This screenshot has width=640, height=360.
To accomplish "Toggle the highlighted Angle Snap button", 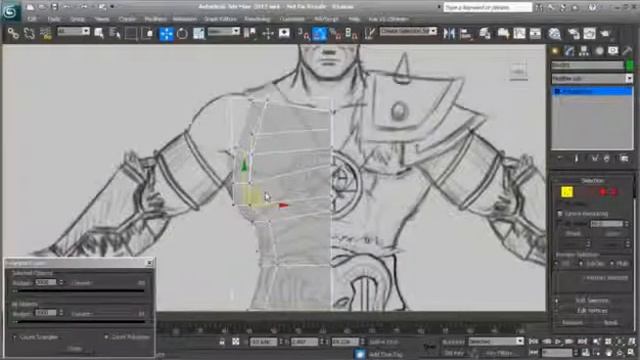I will click(x=320, y=33).
